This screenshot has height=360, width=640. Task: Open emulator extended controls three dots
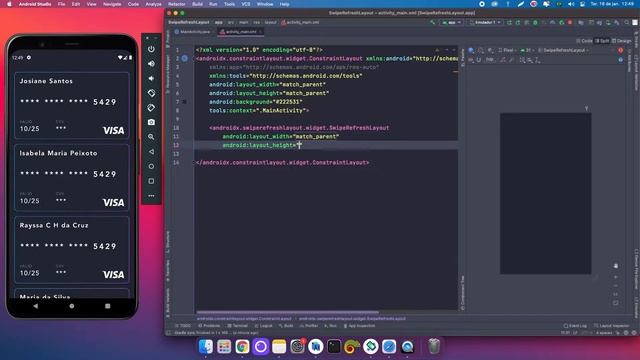151,196
